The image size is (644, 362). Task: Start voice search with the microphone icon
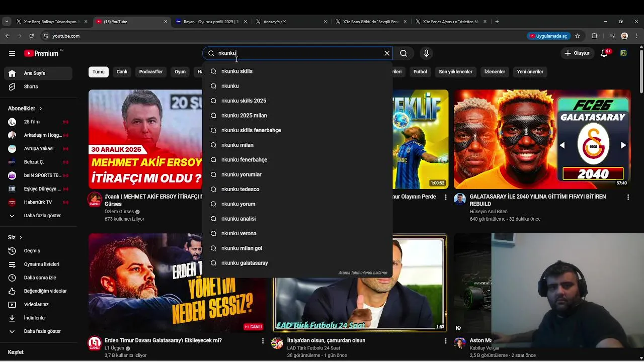(x=426, y=53)
